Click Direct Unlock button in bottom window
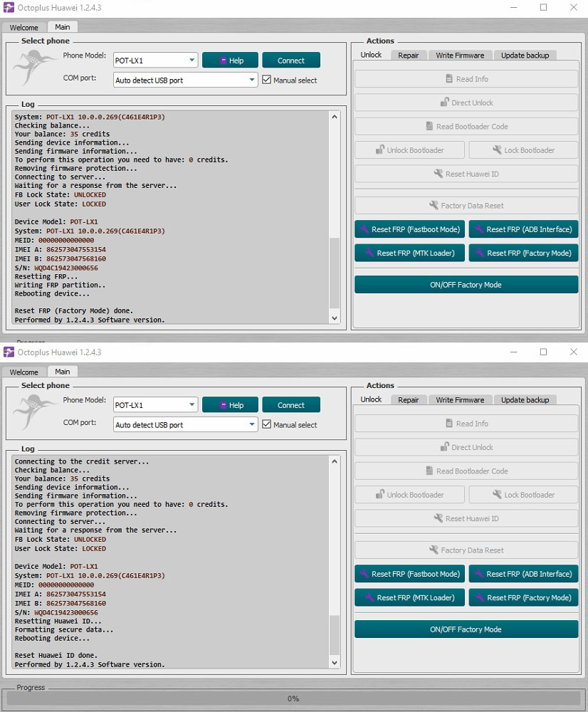 tap(466, 447)
